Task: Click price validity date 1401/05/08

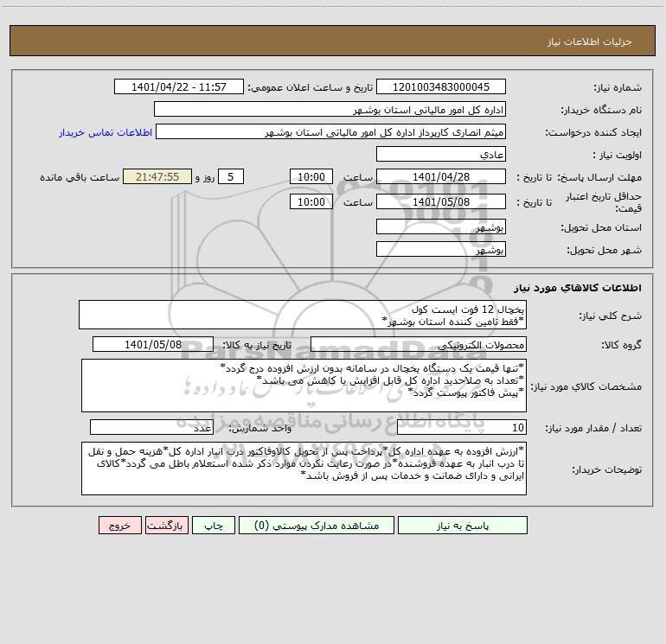Action: tap(441, 201)
